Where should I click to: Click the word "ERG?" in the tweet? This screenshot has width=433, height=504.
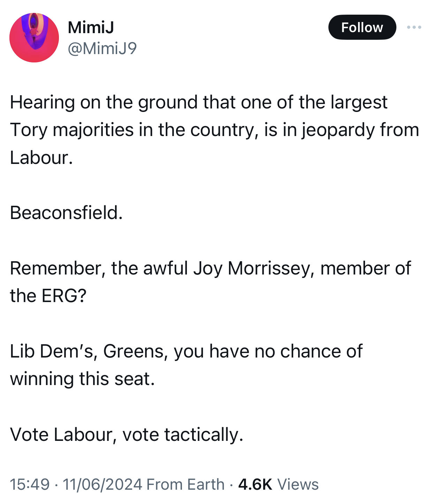[64, 296]
